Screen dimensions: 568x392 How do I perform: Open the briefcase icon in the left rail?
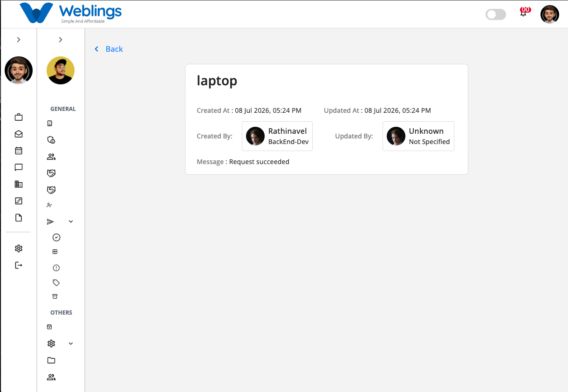tap(19, 117)
